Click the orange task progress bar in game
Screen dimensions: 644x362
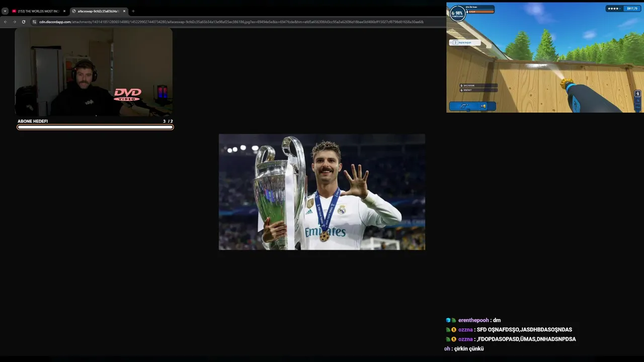480,11
